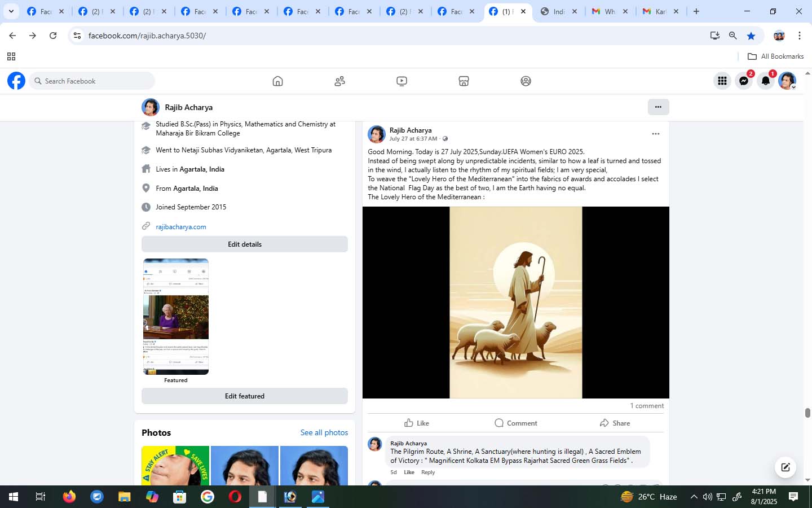Open Messenger chats icon
Viewport: 812px width, 508px height.
click(744, 81)
